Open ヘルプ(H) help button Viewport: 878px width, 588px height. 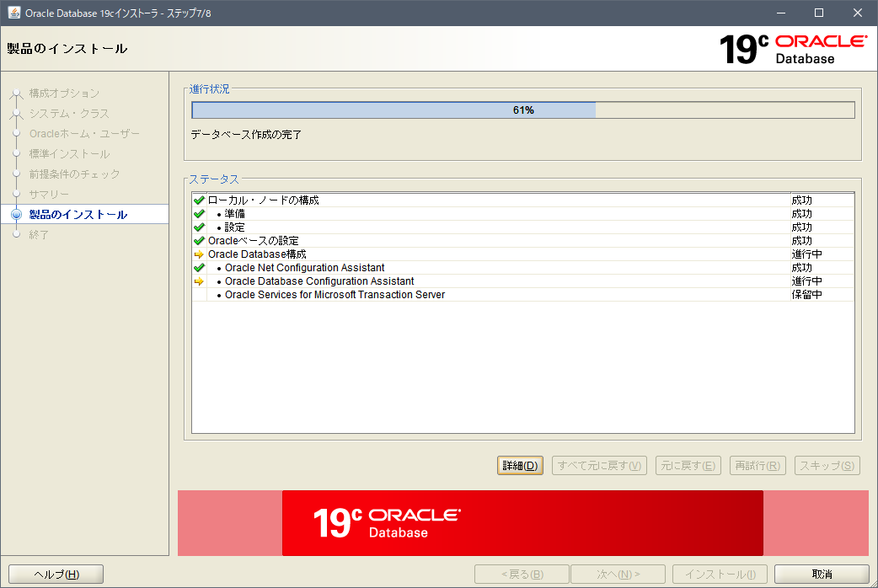pyautogui.click(x=56, y=574)
